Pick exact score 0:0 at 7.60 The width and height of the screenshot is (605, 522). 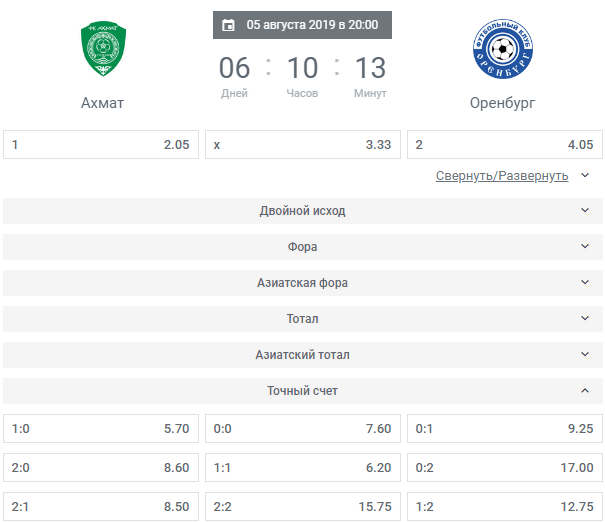[x=303, y=429]
